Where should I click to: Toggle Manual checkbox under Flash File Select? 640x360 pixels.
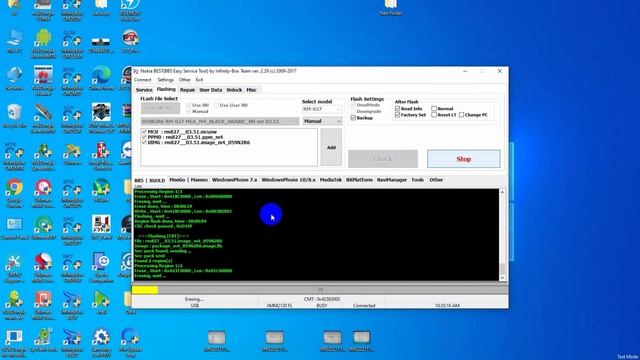(x=189, y=111)
